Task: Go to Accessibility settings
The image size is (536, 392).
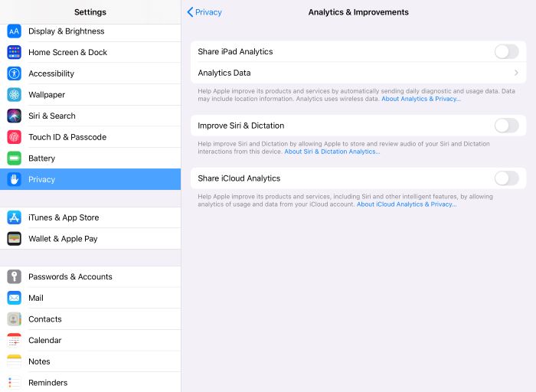Action: pyautogui.click(x=51, y=73)
